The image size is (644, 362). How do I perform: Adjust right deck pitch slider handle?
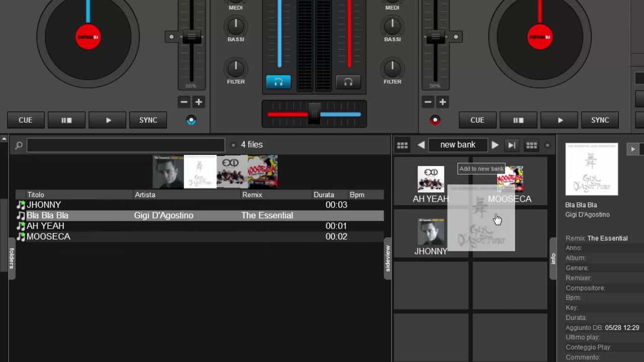pyautogui.click(x=436, y=37)
